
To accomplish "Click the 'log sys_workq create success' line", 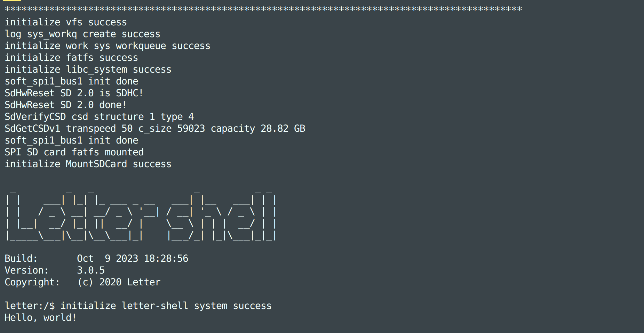I will pos(82,34).
